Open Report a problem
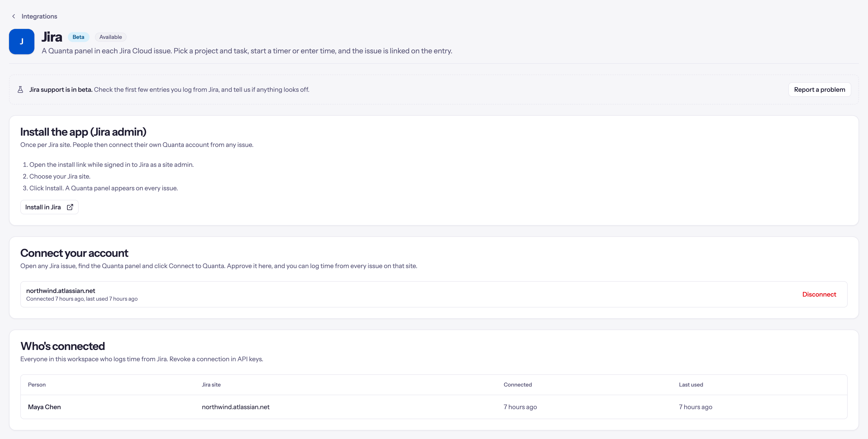 click(x=819, y=90)
